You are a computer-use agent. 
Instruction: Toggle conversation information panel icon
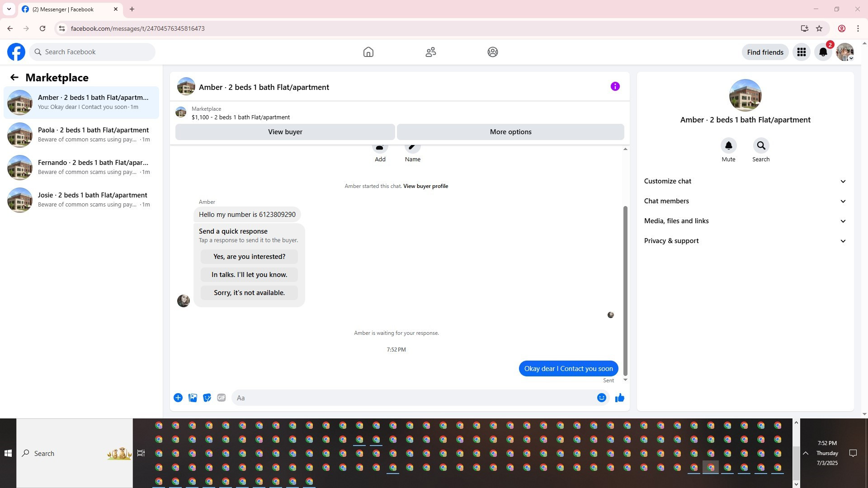(x=615, y=86)
